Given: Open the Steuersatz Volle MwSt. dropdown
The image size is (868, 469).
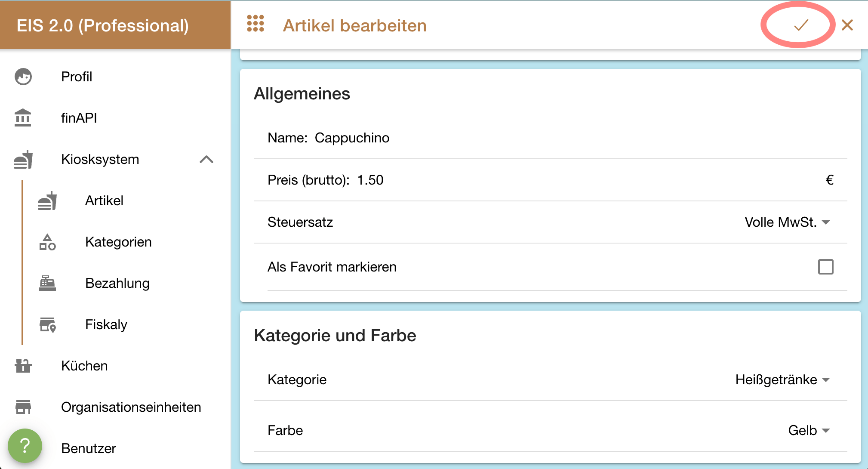Looking at the screenshot, I should [x=787, y=222].
